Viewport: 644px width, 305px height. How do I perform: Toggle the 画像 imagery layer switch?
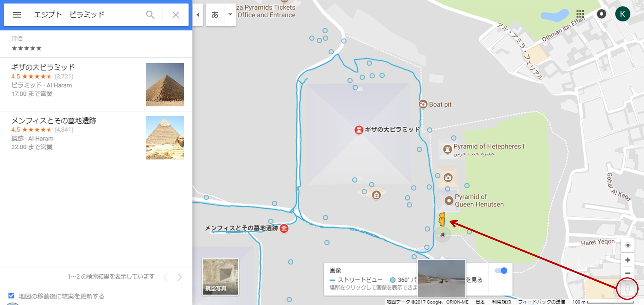point(501,271)
